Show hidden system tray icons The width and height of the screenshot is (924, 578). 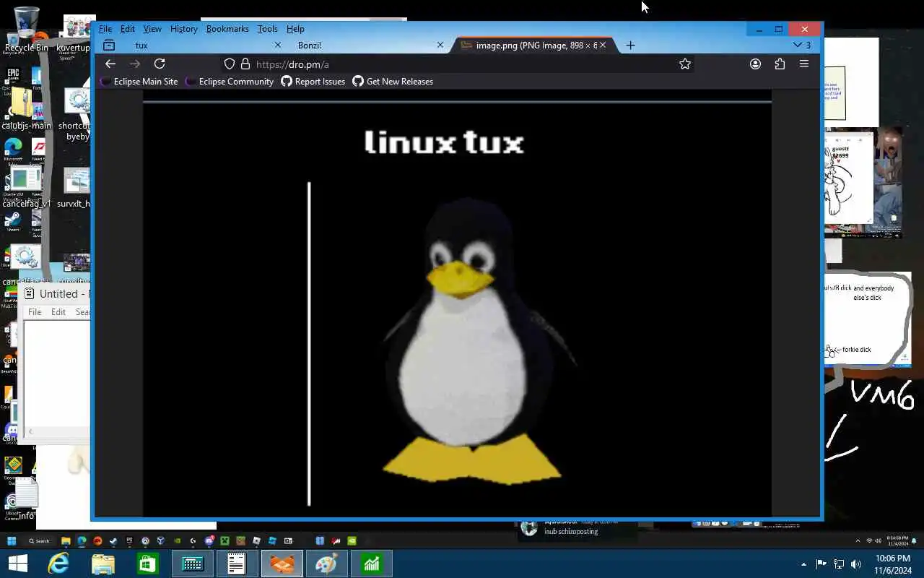click(x=803, y=564)
